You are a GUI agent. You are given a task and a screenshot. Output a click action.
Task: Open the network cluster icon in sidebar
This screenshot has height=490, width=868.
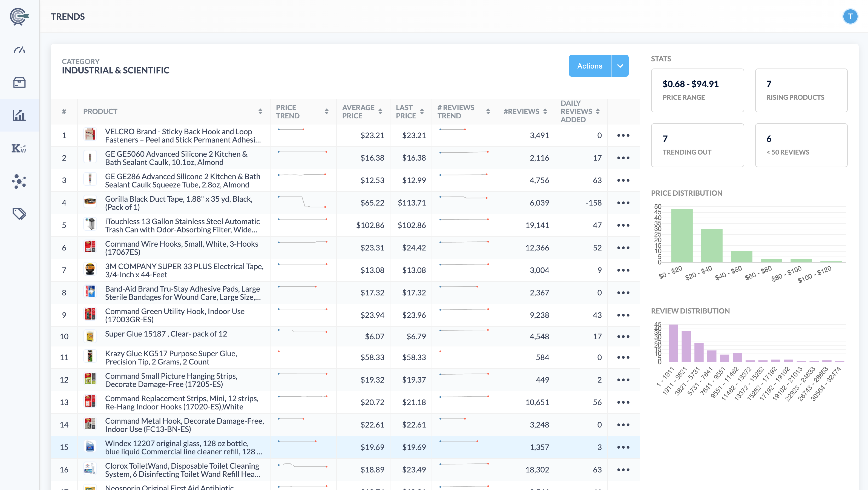(19, 181)
